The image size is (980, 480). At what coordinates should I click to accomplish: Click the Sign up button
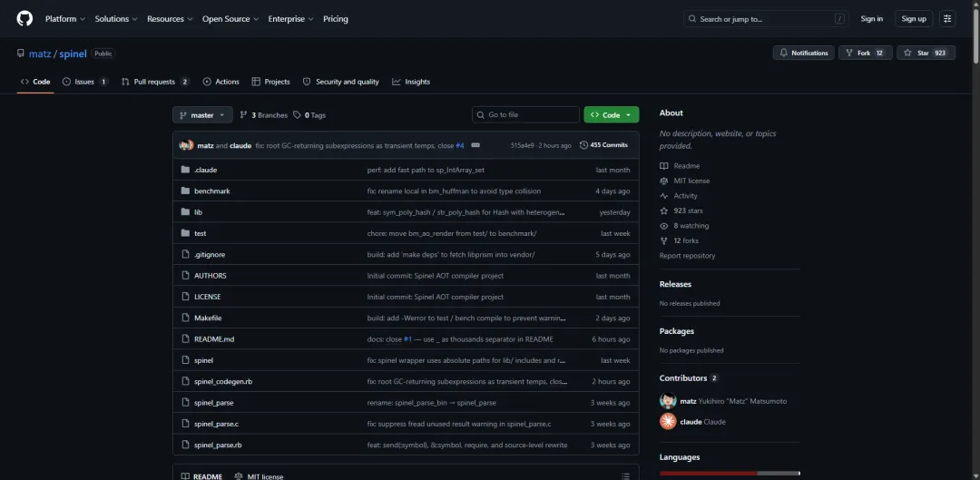click(x=914, y=19)
